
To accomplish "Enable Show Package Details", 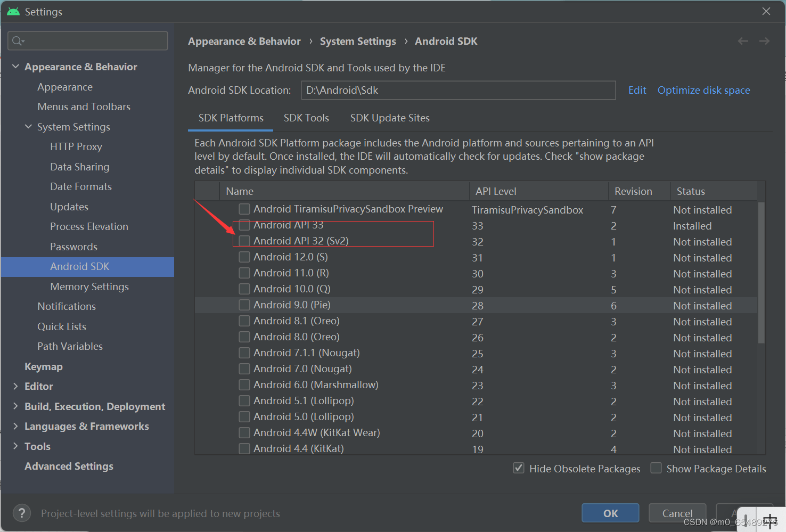I will 656,468.
